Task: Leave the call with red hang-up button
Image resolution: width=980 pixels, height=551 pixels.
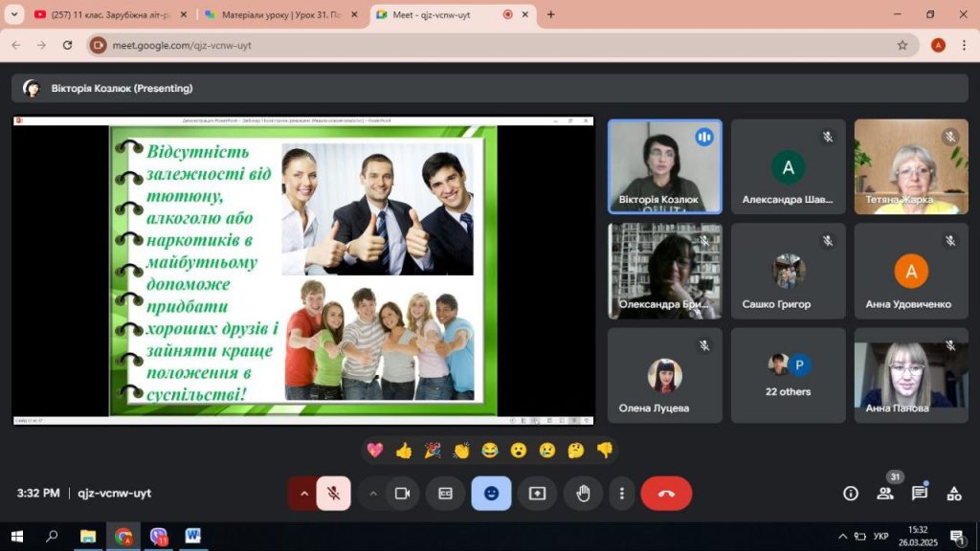Action: (x=666, y=494)
